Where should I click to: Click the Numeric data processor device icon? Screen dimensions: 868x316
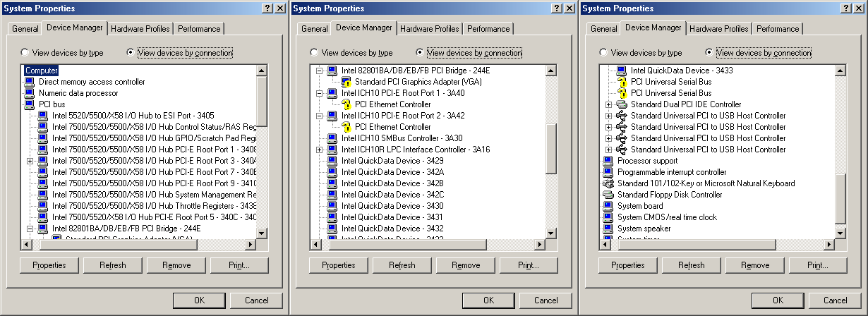(x=30, y=93)
